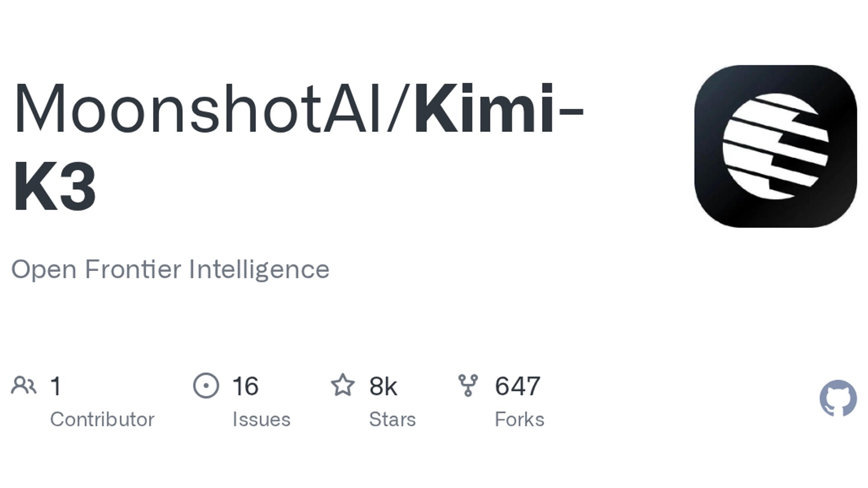The width and height of the screenshot is (868, 488).
Task: Click the white striped circle inside logo
Action: (x=775, y=146)
